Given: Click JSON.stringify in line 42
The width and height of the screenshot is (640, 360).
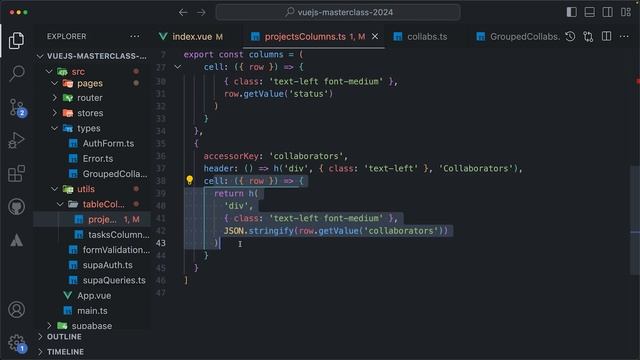Looking at the screenshot, I should 258,231.
